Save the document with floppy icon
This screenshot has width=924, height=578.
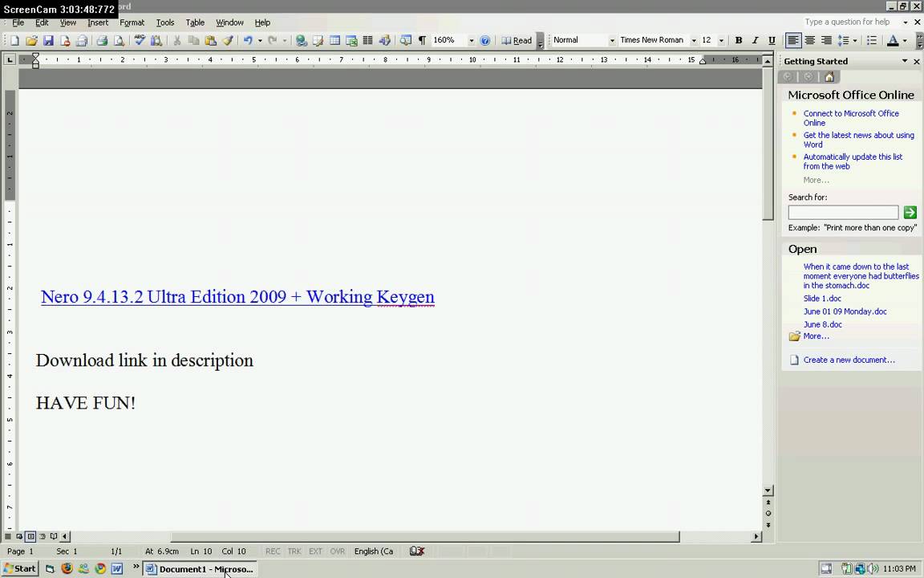pos(48,41)
